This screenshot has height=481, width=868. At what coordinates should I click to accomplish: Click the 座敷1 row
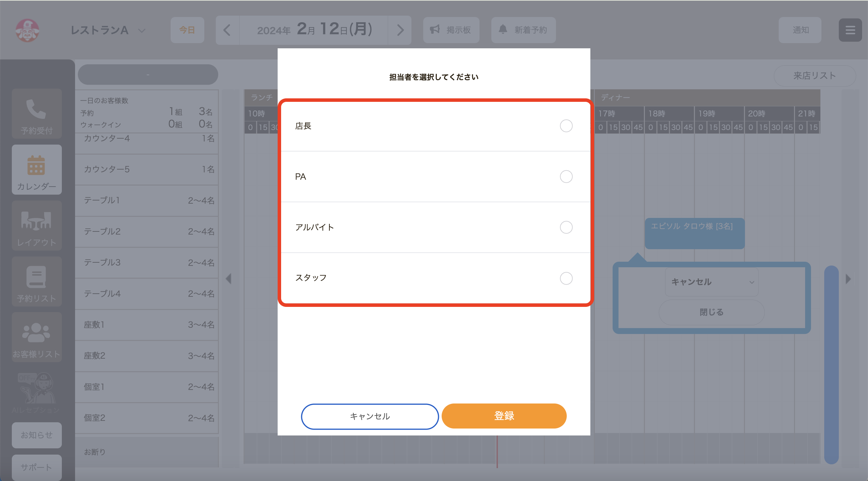pyautogui.click(x=147, y=325)
